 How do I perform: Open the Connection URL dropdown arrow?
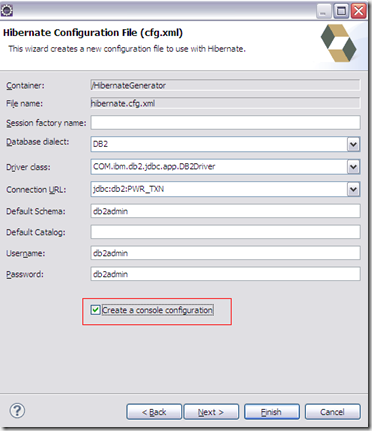353,189
